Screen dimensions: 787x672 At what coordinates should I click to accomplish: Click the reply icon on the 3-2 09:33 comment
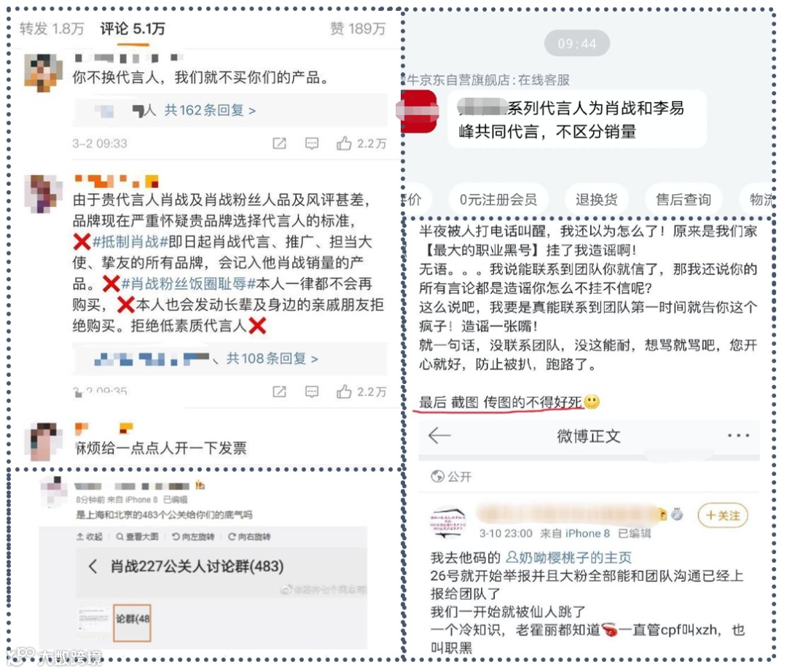pos(312,144)
